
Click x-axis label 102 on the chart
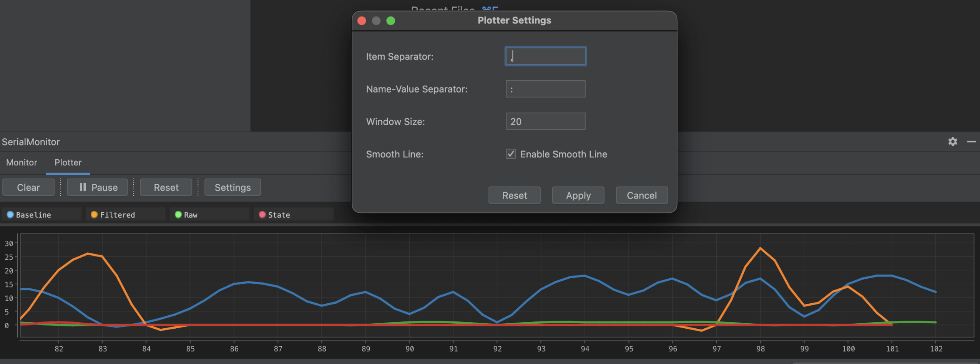tap(936, 349)
